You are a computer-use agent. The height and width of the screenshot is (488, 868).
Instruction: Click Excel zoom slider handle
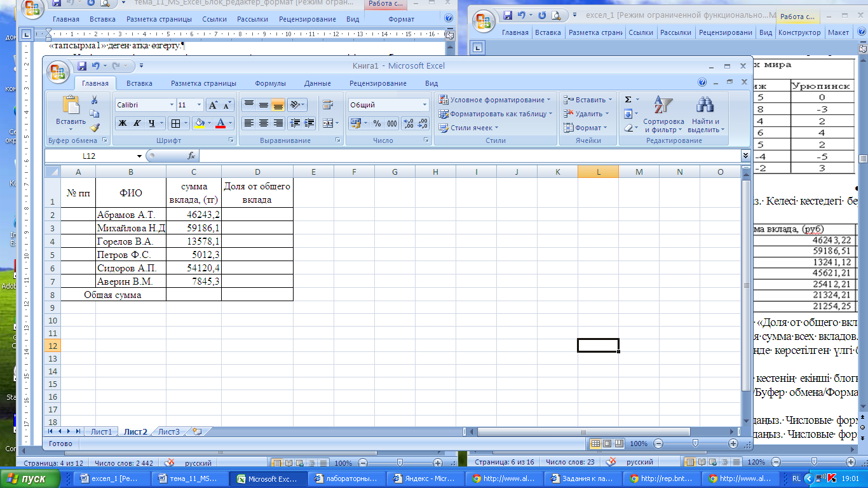click(x=695, y=443)
